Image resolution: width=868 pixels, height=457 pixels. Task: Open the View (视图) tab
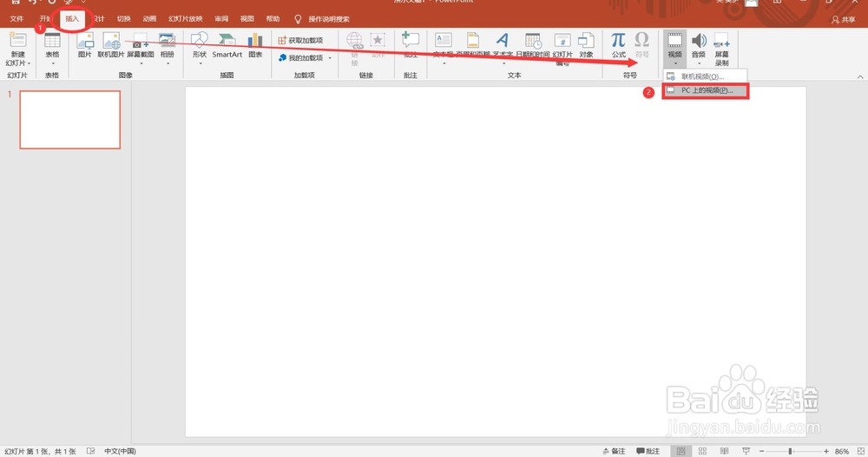[247, 19]
